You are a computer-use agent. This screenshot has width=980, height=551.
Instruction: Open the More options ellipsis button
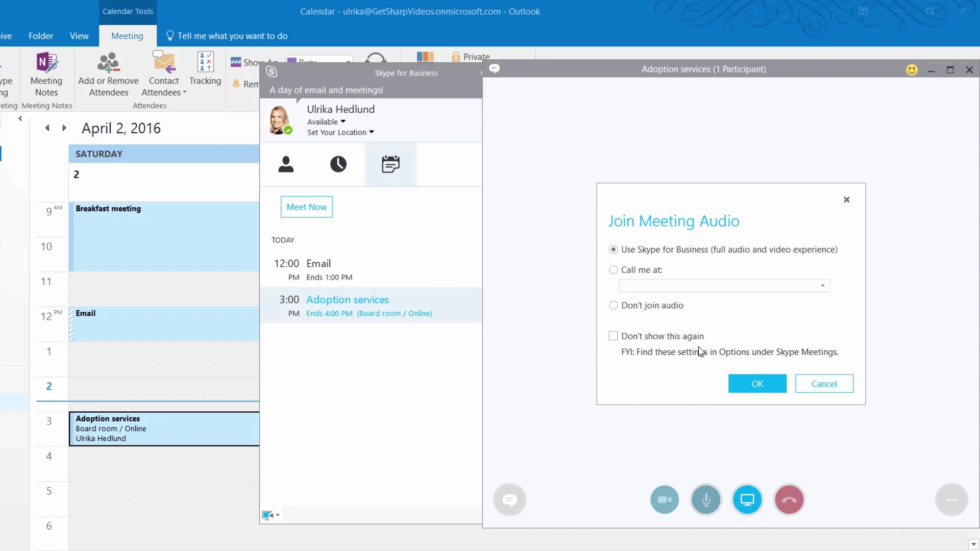coord(952,499)
